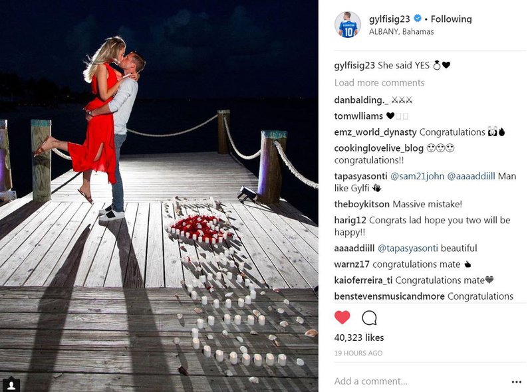Open the theboykitson commenter profile
Image resolution: width=532 pixels, height=392 pixels.
click(x=362, y=204)
